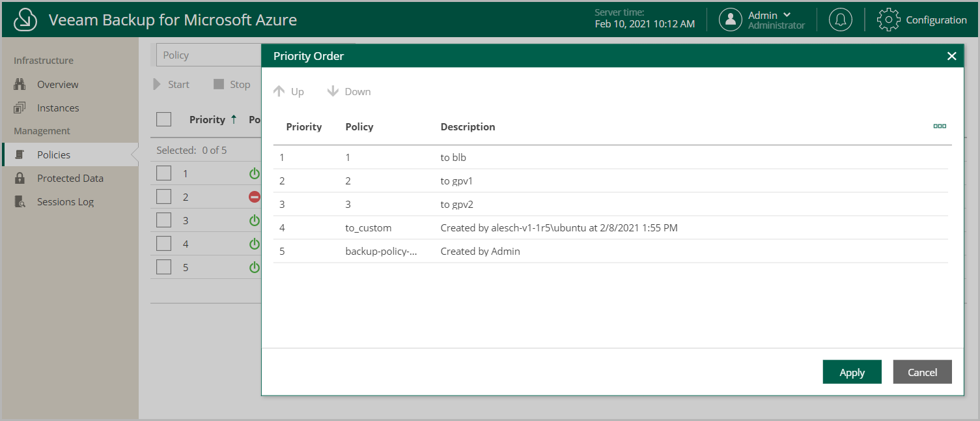980x421 pixels.
Task: Click the Policy column header in dialog
Action: point(359,126)
